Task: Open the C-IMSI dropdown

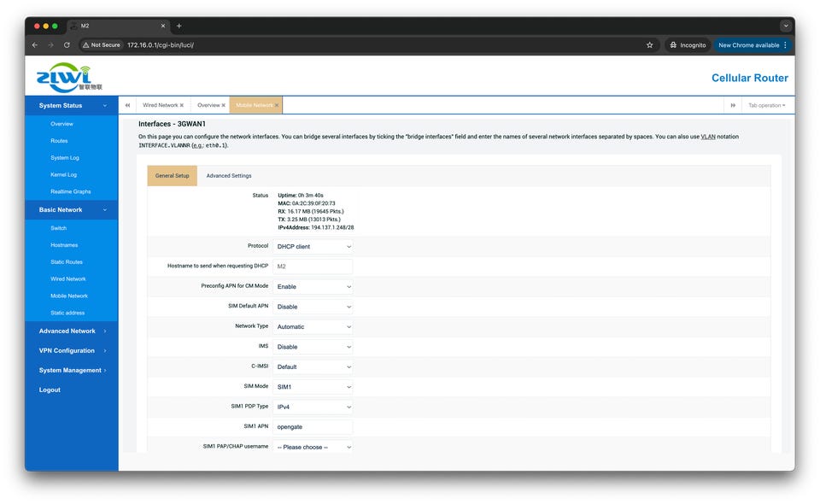Action: (313, 367)
